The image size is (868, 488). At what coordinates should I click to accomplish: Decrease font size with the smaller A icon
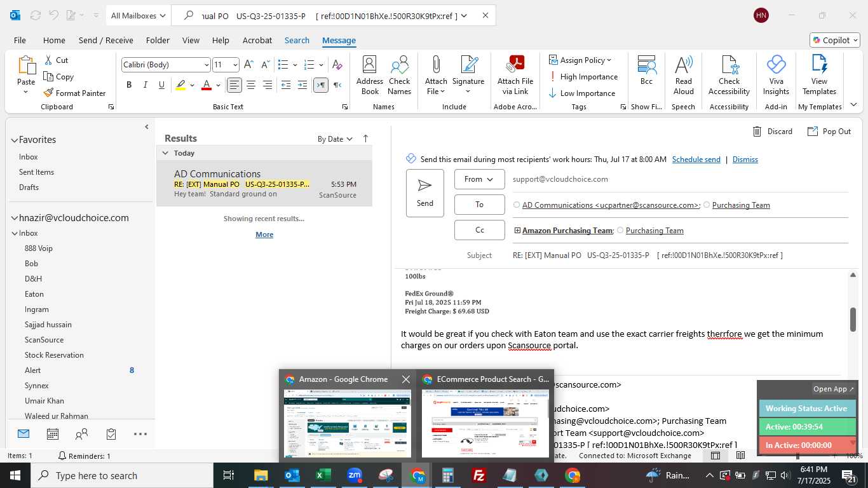(266, 64)
